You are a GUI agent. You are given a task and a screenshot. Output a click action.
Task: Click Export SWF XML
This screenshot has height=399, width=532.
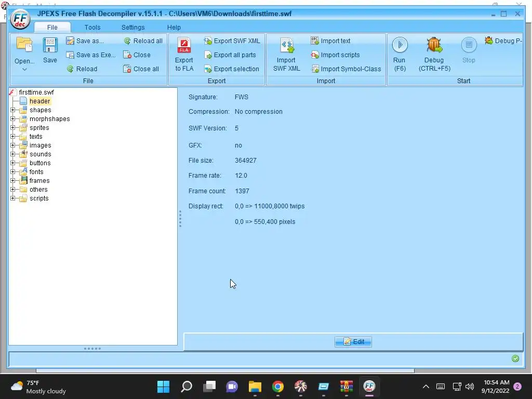[232, 41]
